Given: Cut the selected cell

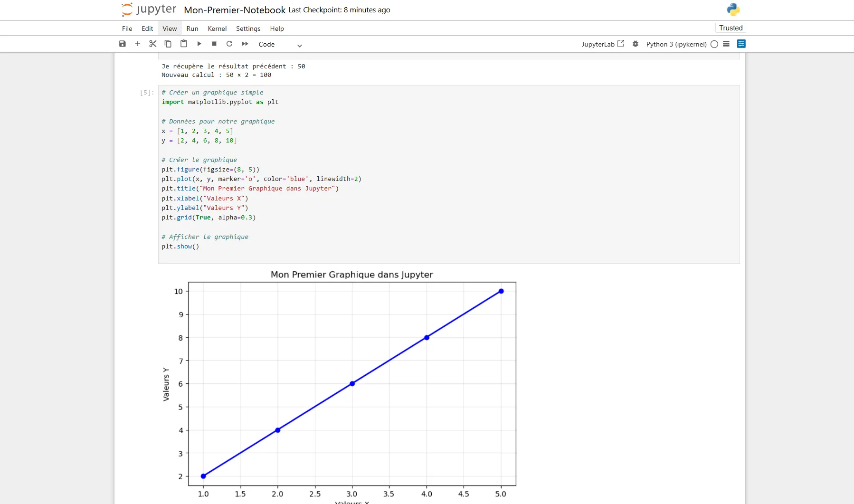Looking at the screenshot, I should point(152,44).
